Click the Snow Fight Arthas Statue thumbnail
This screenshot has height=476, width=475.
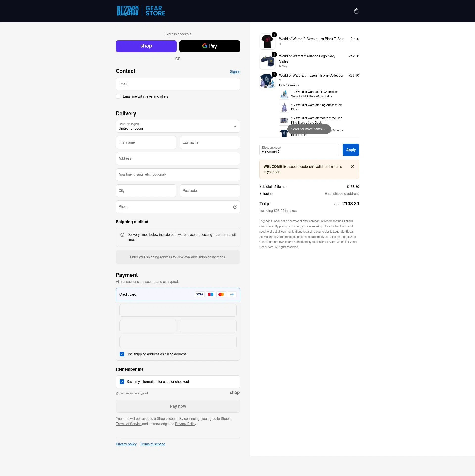point(284,94)
